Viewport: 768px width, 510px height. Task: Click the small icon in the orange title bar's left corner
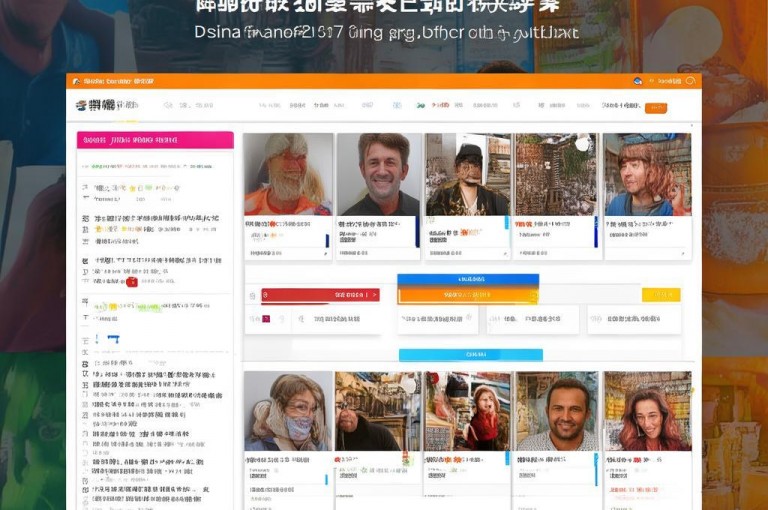point(76,81)
